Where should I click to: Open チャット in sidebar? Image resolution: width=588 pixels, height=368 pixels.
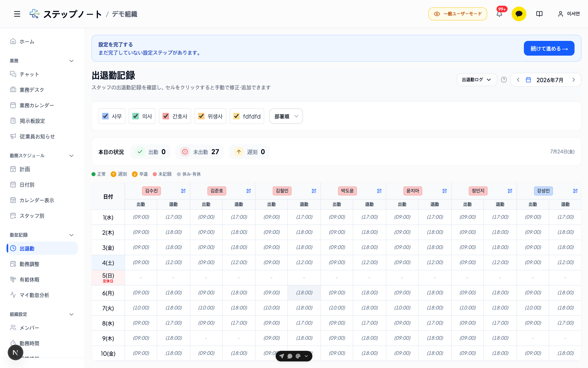tap(42, 74)
